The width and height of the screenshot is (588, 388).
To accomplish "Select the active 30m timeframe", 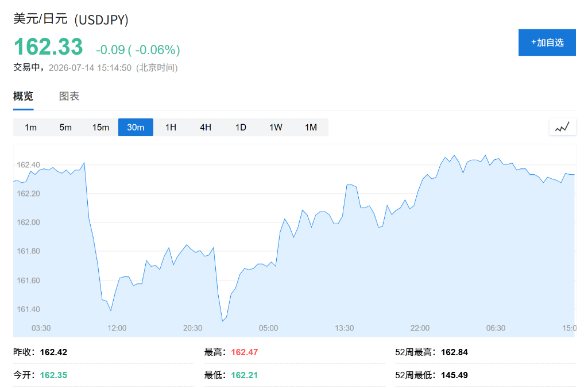I will point(136,127).
